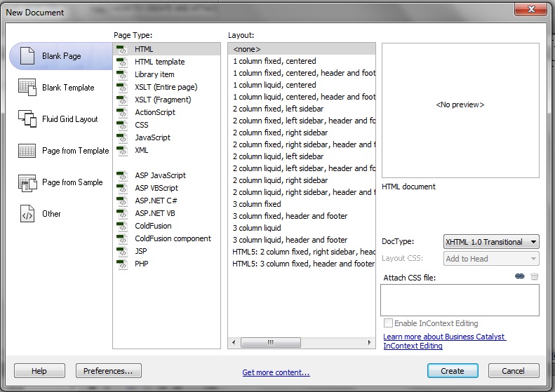The image size is (555, 392).
Task: Select the Page from Template icon
Action: pyautogui.click(x=27, y=151)
